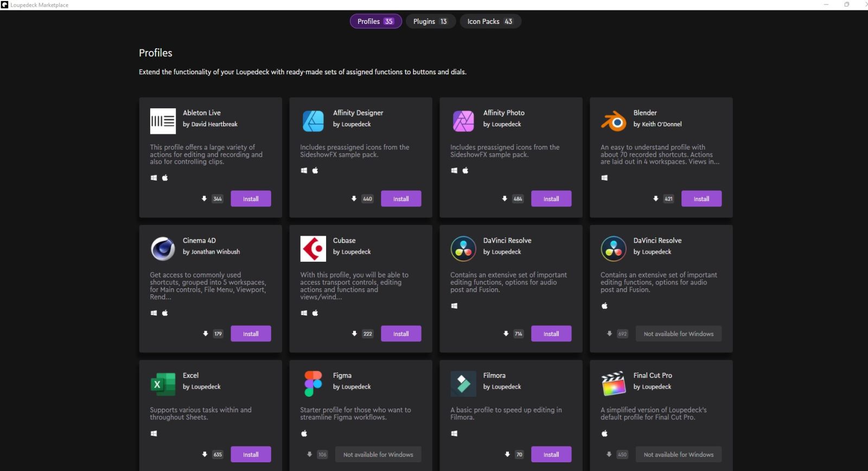The width and height of the screenshot is (868, 471).
Task: Install the Cubase profile
Action: coord(401,334)
